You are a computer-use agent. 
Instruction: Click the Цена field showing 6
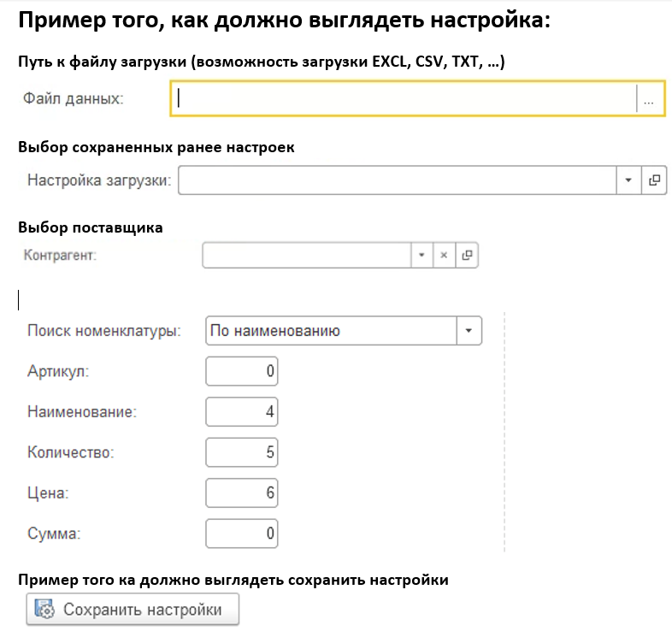point(242,493)
